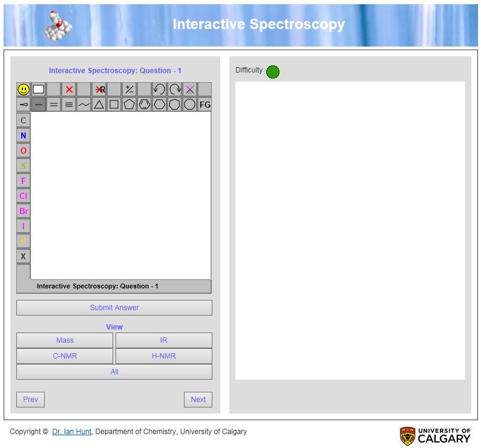
Task: Open the FG functional groups tool
Action: pyautogui.click(x=205, y=105)
